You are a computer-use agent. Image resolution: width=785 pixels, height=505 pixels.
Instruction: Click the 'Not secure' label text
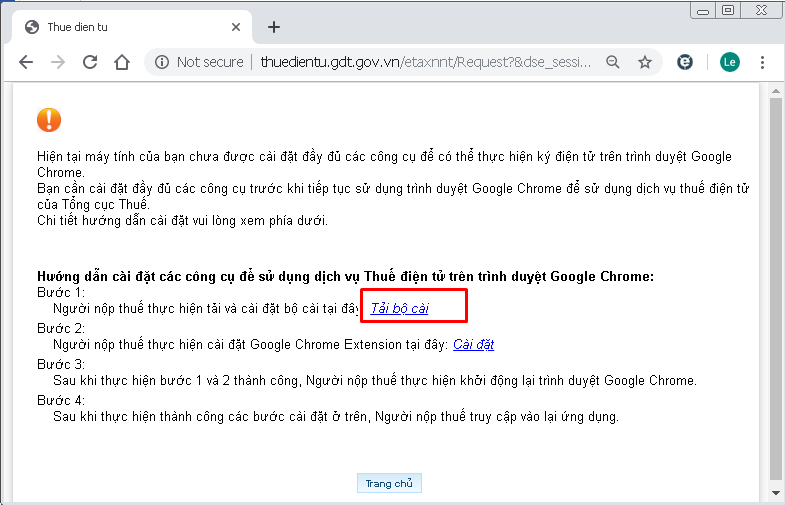click(x=210, y=62)
